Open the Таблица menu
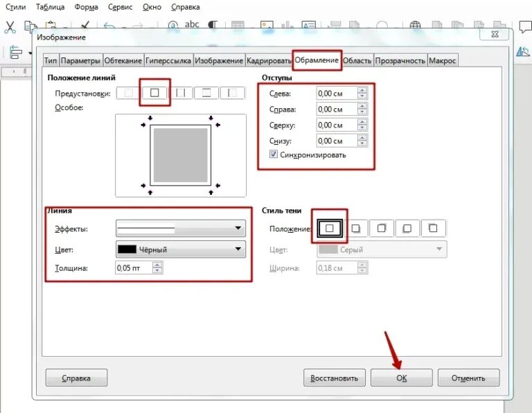The image size is (532, 413). click(x=50, y=7)
